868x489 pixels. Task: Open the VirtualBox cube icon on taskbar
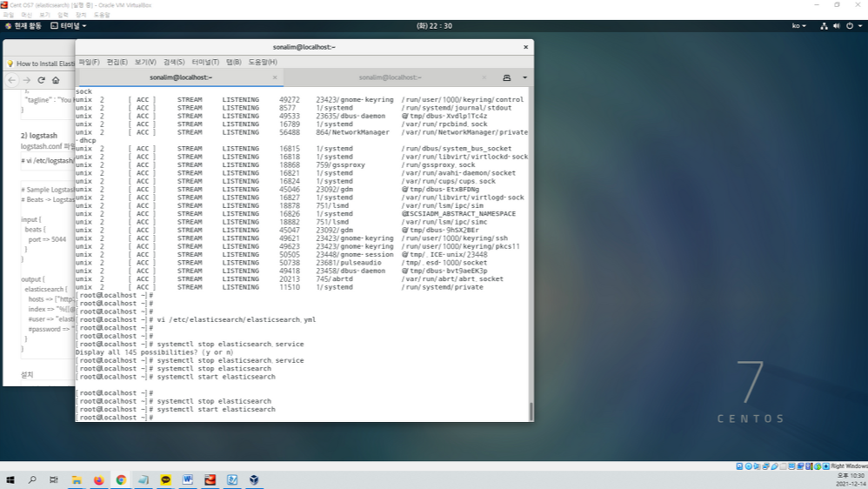tap(254, 479)
